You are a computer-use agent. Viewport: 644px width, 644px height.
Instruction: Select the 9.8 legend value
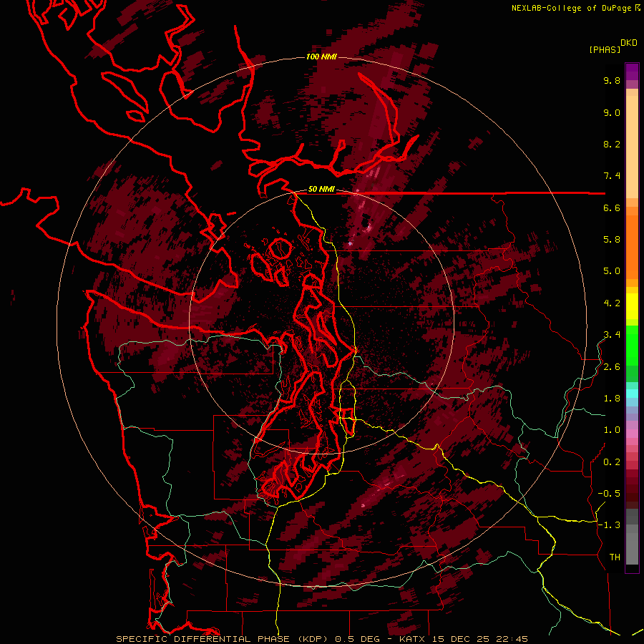tap(612, 81)
